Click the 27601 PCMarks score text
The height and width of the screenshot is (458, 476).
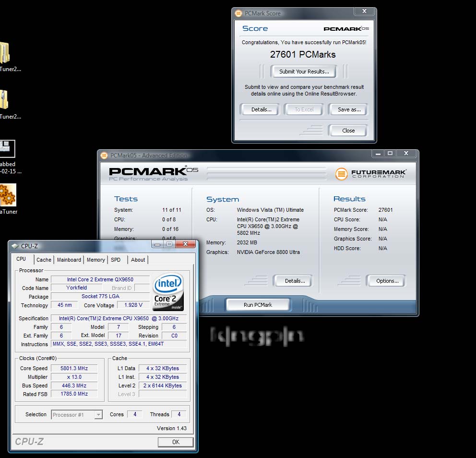tap(303, 55)
